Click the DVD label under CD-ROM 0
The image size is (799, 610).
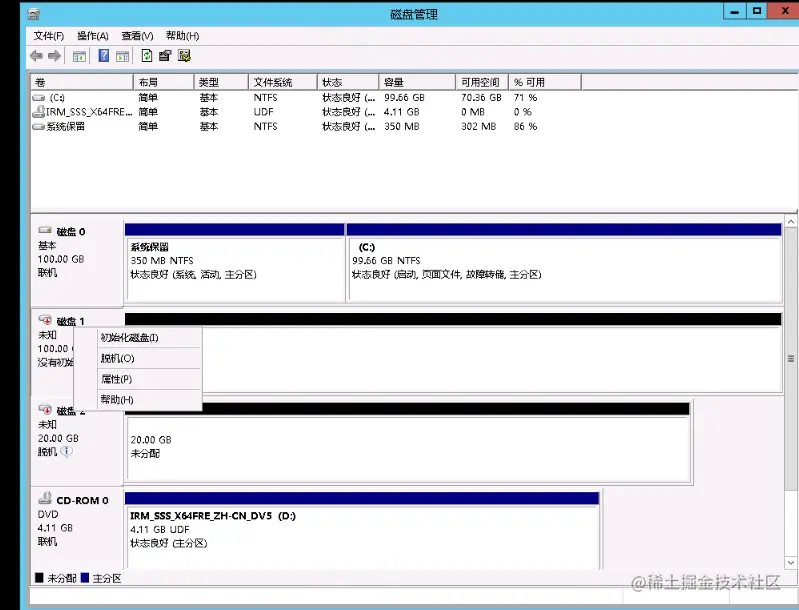pyautogui.click(x=48, y=514)
